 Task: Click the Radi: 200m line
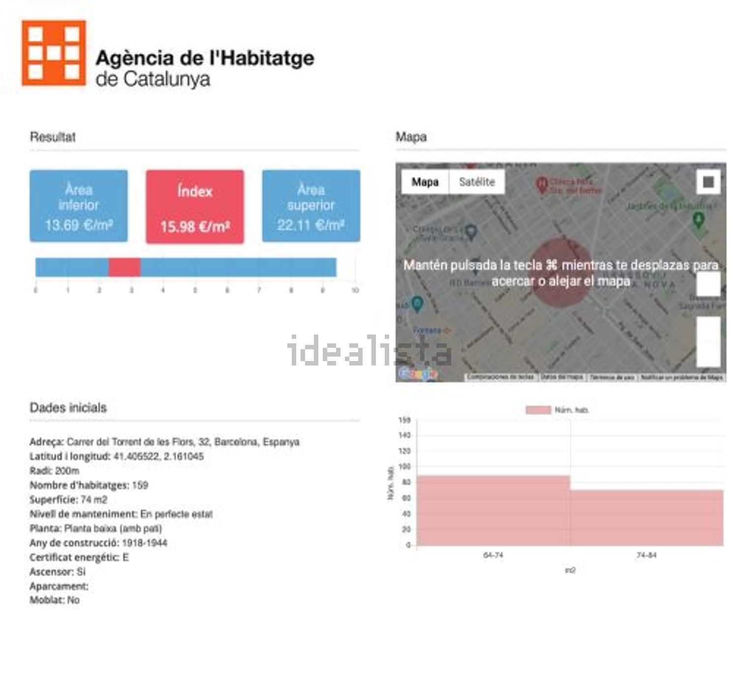54,471
